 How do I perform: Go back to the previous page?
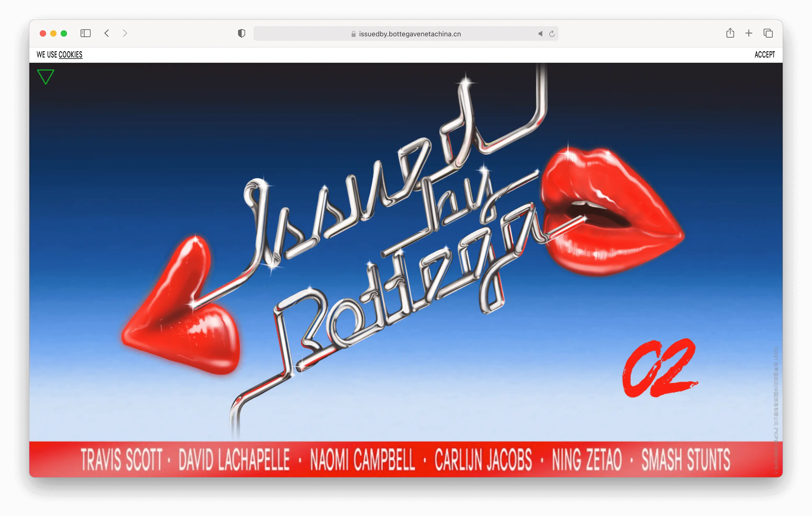point(106,33)
